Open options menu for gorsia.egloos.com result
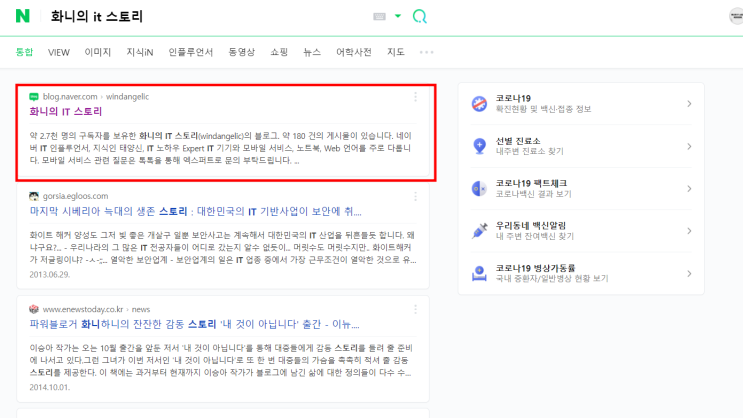Screen dimensions: 743x418 point(416,196)
